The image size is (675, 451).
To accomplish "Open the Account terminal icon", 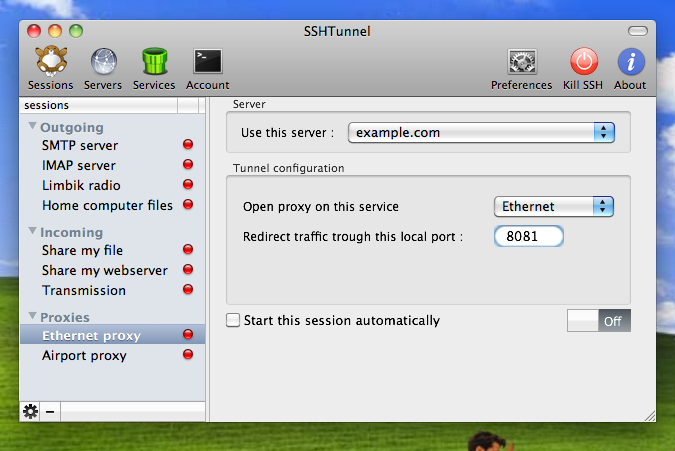I will coord(207,61).
